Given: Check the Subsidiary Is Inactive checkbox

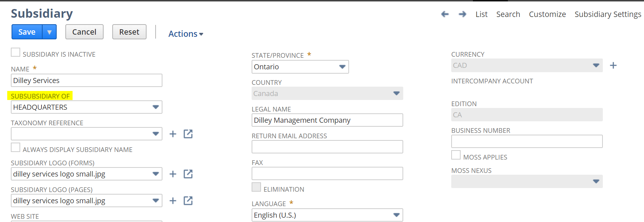Looking at the screenshot, I should point(16,52).
